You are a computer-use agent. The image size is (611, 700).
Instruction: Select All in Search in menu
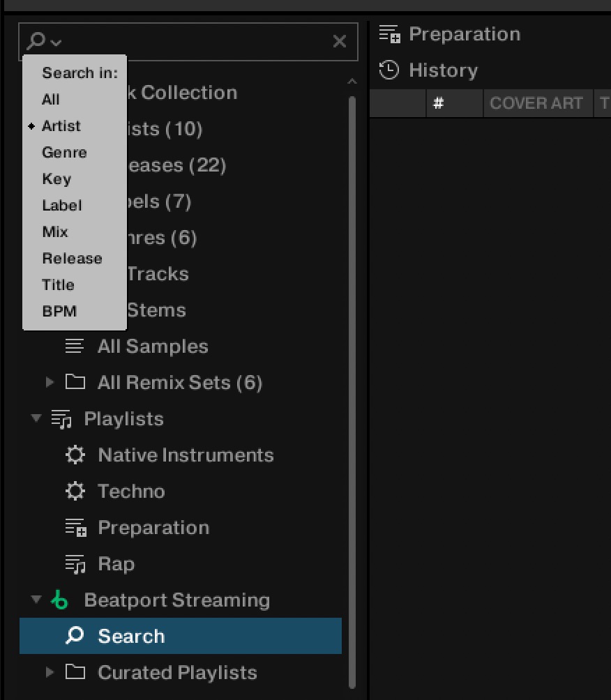coord(51,100)
